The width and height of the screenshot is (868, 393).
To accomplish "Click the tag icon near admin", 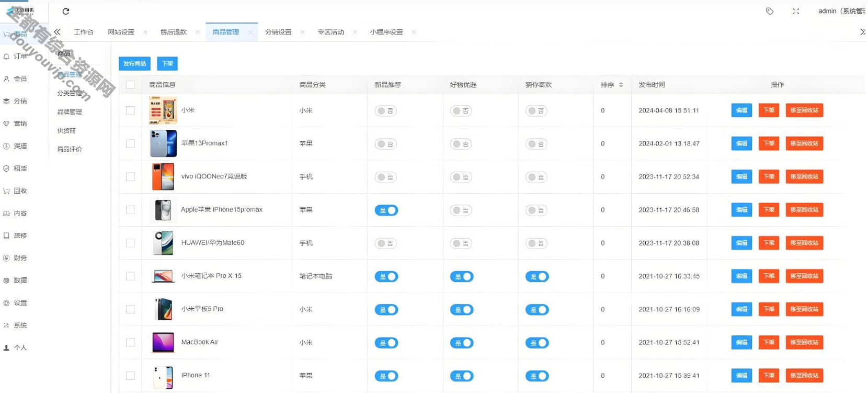I will point(770,11).
